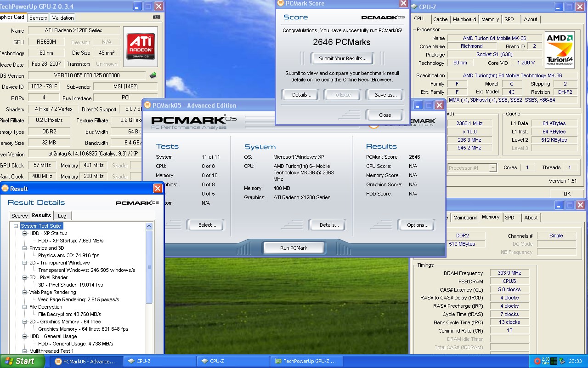
Task: Click the CPU-Z icon in upper window title bar
Action: (x=414, y=6)
